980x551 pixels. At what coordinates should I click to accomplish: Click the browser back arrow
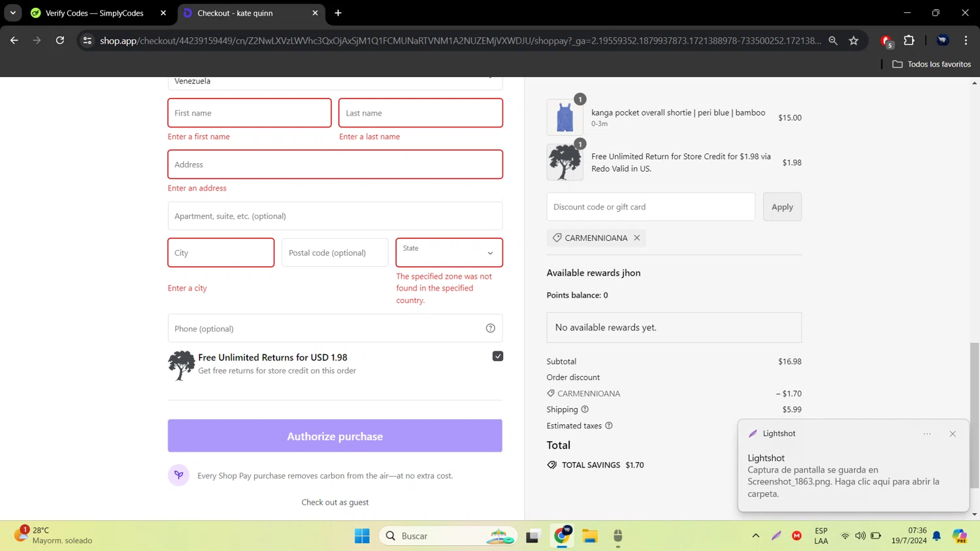click(x=14, y=40)
